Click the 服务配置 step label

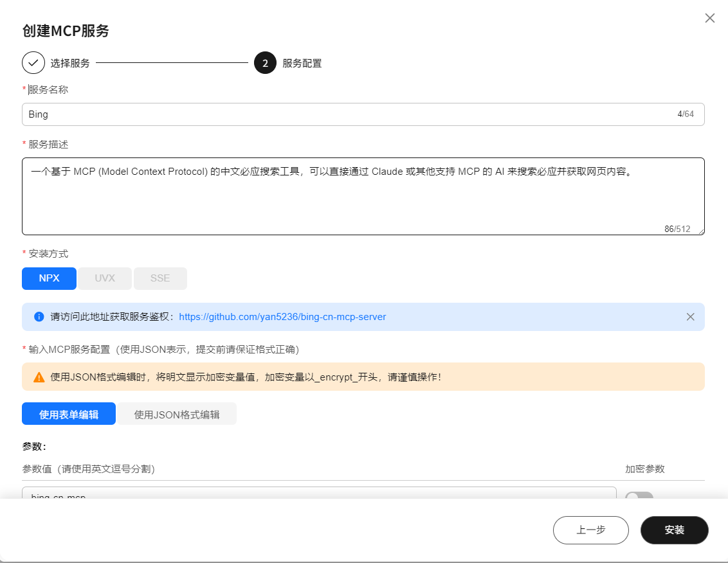pos(302,63)
